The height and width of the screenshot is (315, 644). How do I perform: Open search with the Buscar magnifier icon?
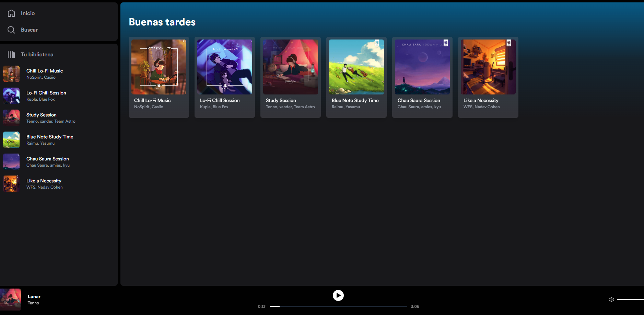tap(11, 30)
